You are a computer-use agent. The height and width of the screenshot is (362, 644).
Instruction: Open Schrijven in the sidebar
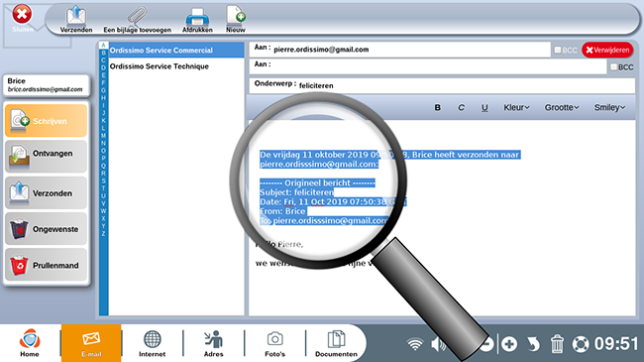click(x=46, y=121)
